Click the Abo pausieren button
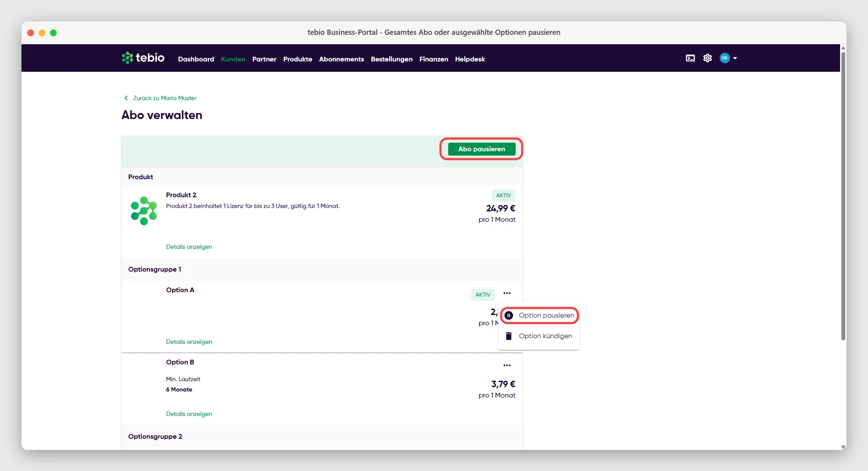 point(481,149)
